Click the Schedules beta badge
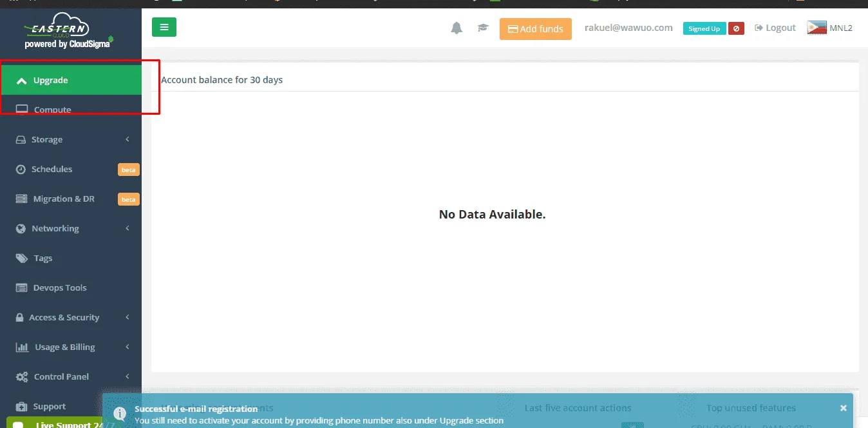This screenshot has height=428, width=868. coord(129,170)
